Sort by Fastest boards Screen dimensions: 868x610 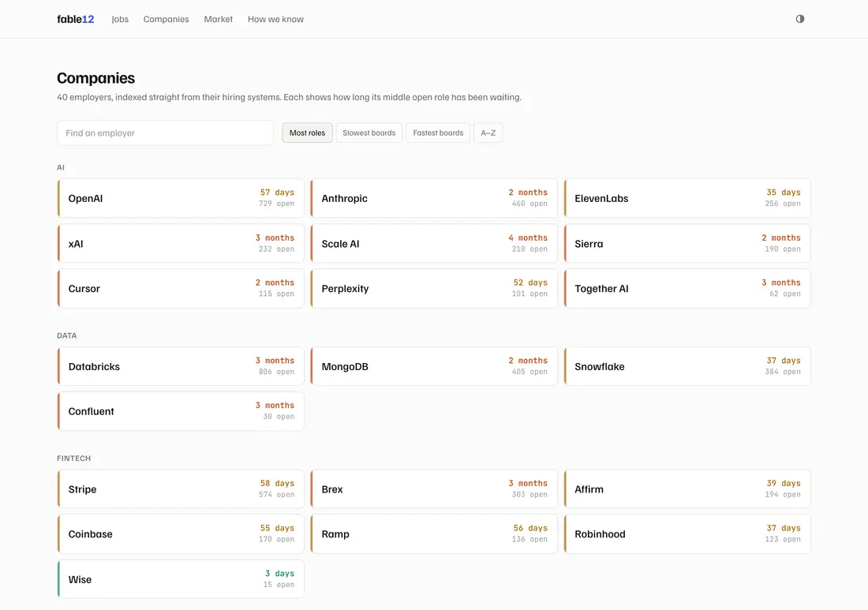click(438, 133)
